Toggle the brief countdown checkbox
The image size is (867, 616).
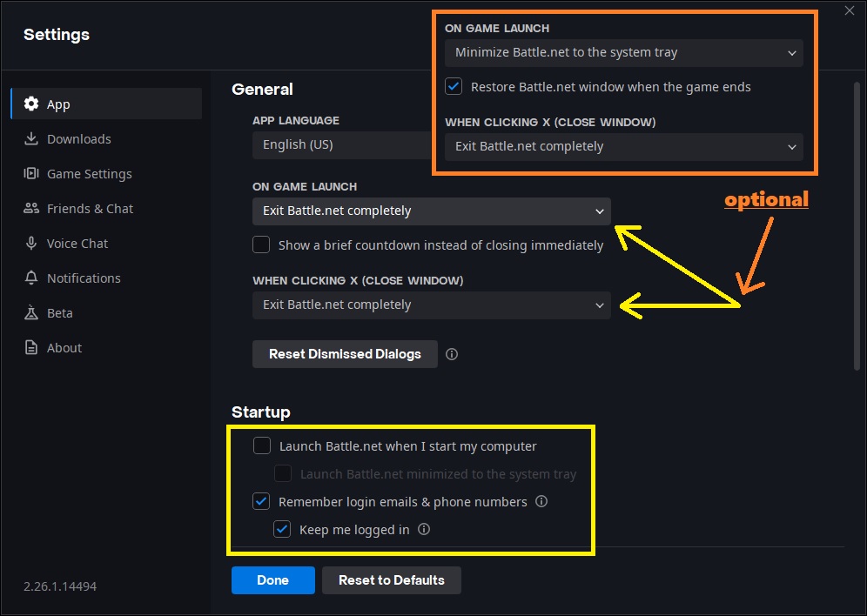point(261,244)
